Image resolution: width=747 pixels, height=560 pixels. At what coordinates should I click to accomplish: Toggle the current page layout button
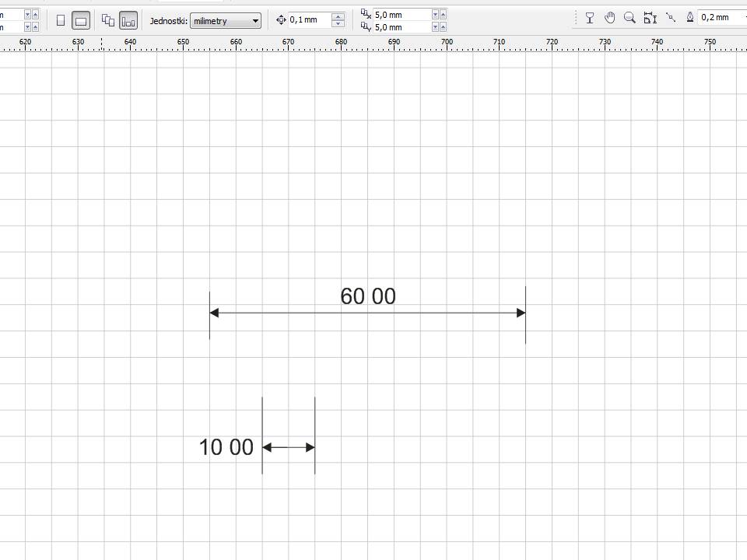coord(128,21)
